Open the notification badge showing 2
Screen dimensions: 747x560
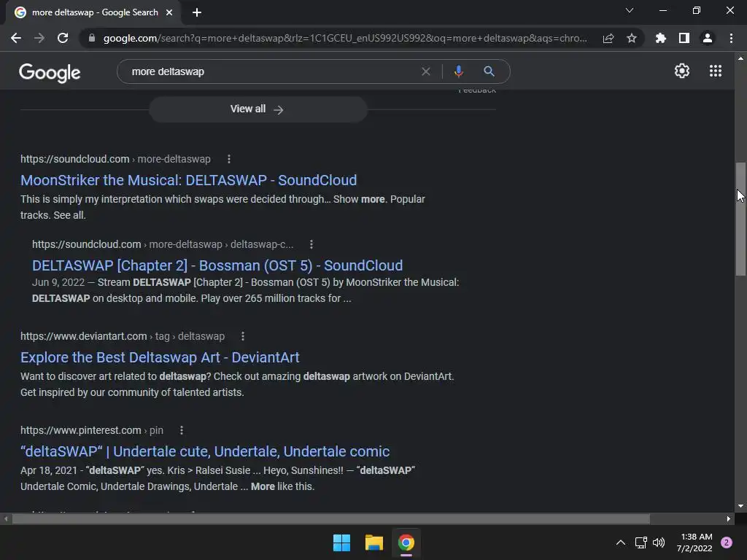tap(727, 542)
